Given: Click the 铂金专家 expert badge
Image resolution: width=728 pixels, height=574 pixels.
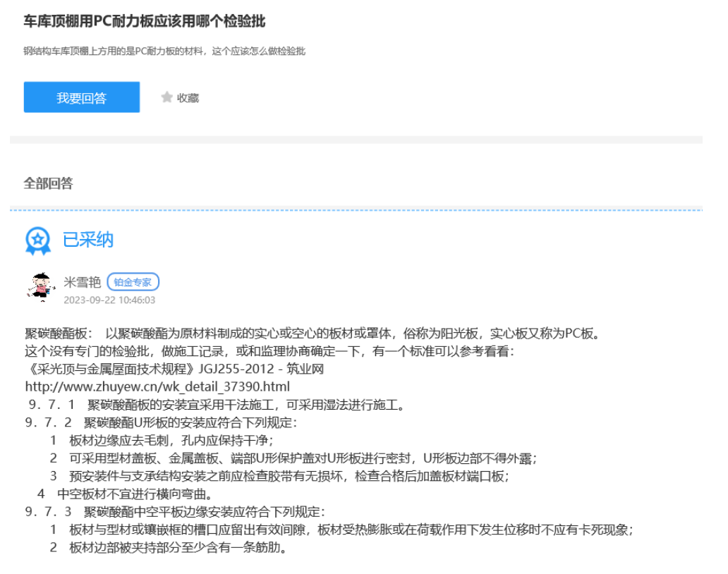Looking at the screenshot, I should pyautogui.click(x=133, y=282).
